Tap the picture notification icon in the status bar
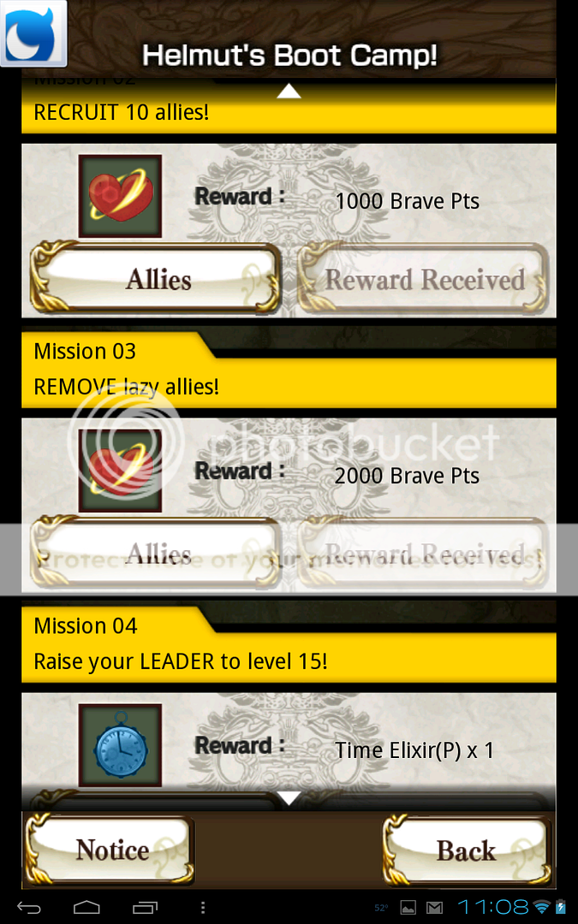 pos(408,908)
